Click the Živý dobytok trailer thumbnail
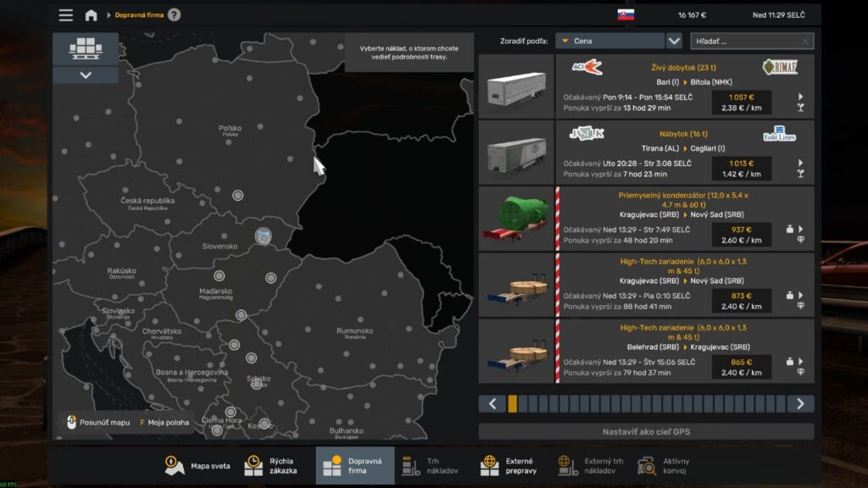 click(x=516, y=87)
